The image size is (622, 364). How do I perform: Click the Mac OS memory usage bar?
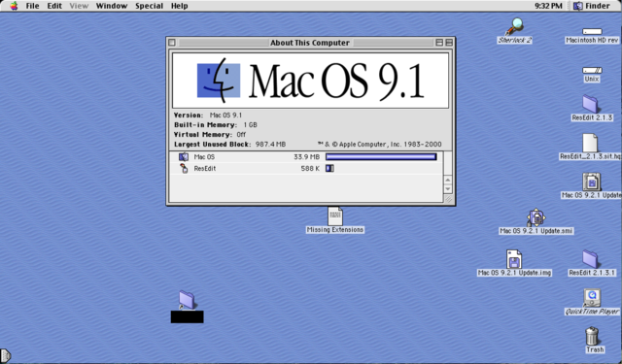click(x=381, y=157)
